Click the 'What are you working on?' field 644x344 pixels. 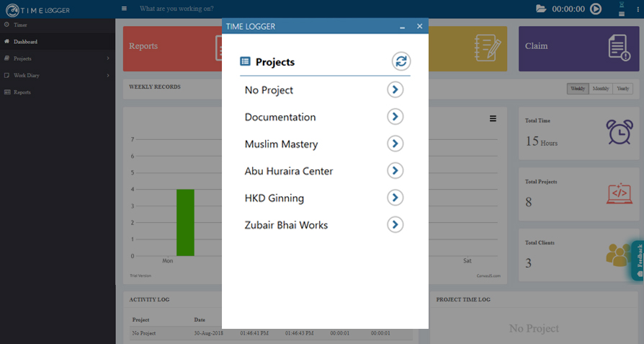(176, 9)
